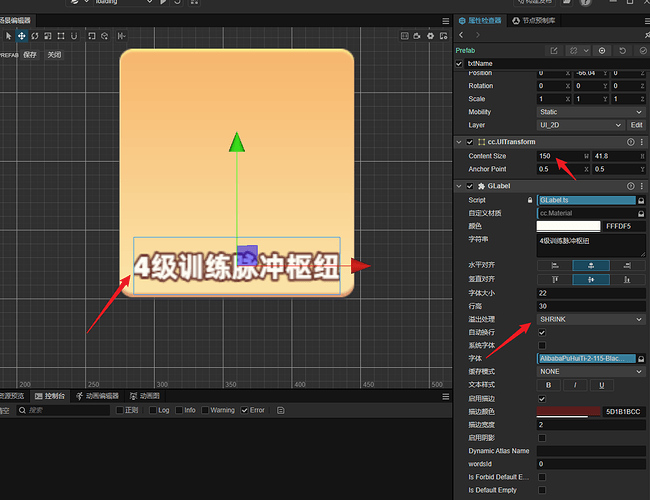Open the Mobility Static dropdown
This screenshot has height=500, width=650.
tap(591, 112)
